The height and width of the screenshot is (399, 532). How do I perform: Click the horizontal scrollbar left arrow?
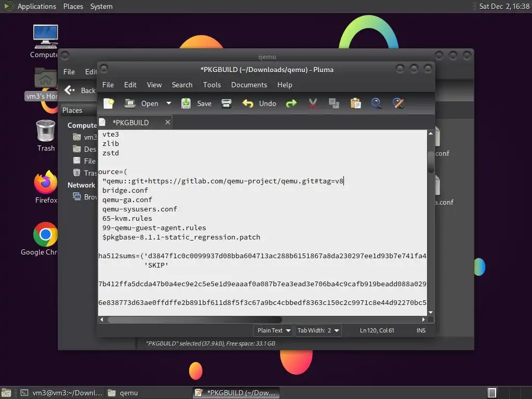point(102,320)
